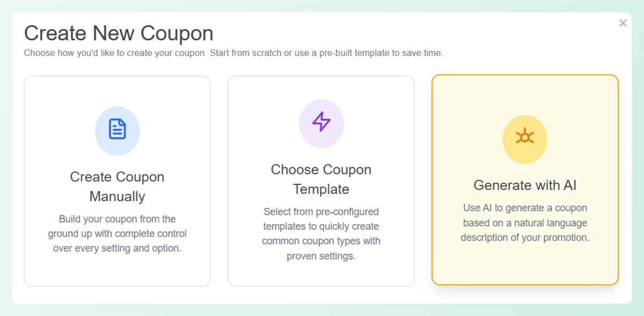
Task: Click the Create New Coupon heading
Action: pyautogui.click(x=119, y=33)
